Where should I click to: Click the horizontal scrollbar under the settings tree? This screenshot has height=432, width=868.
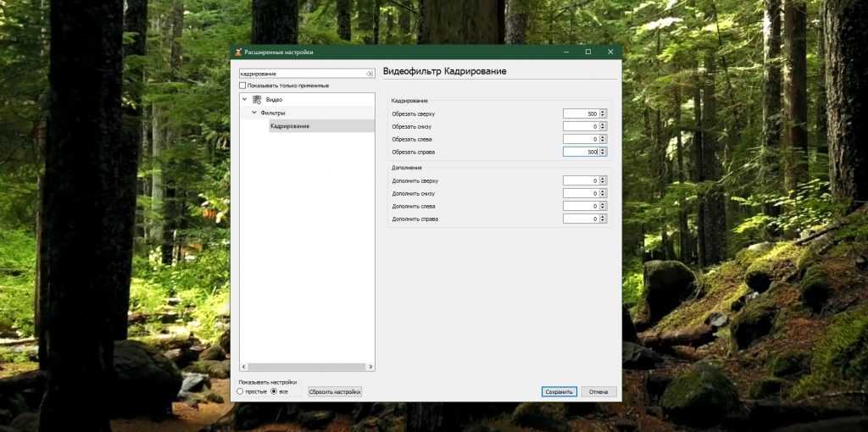[307, 367]
